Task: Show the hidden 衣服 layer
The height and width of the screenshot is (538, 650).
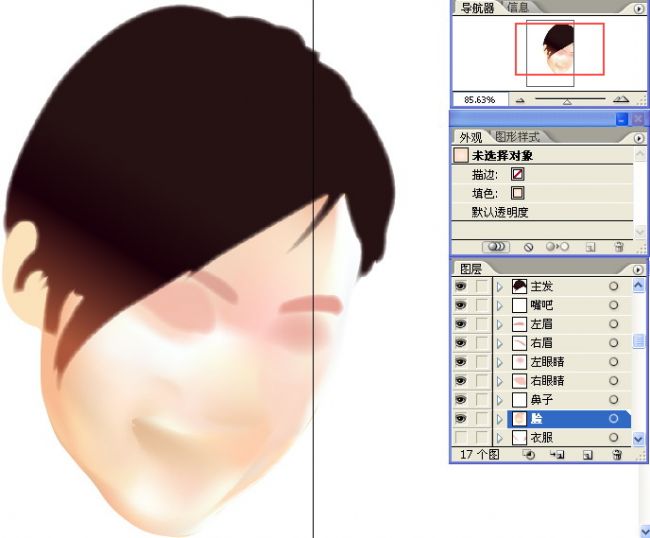Action: pyautogui.click(x=460, y=438)
